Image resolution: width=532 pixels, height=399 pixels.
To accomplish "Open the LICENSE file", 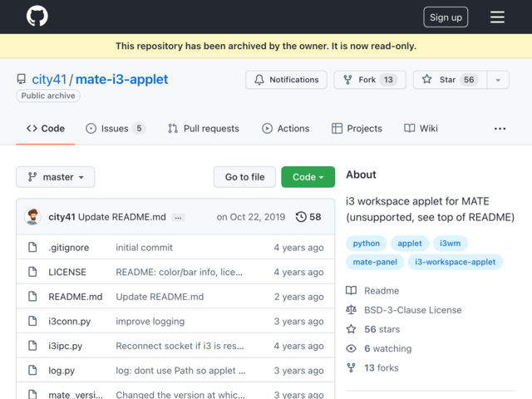I will pos(67,272).
